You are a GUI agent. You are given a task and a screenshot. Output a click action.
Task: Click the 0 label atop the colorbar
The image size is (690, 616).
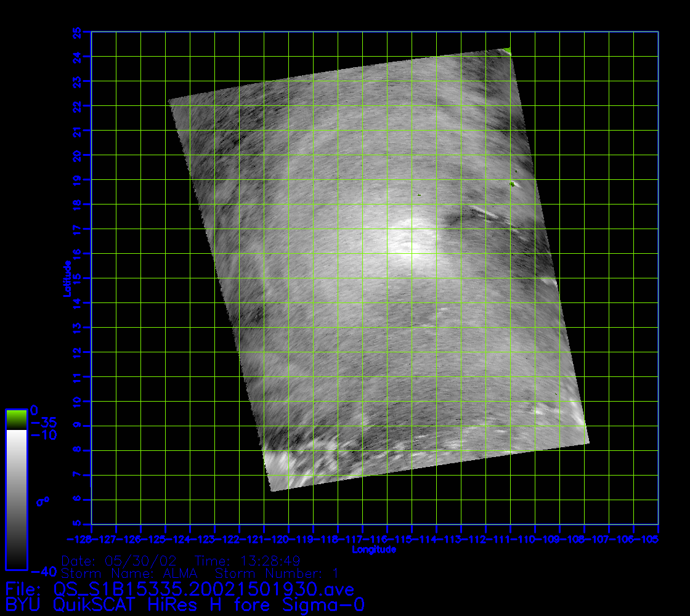(34, 410)
